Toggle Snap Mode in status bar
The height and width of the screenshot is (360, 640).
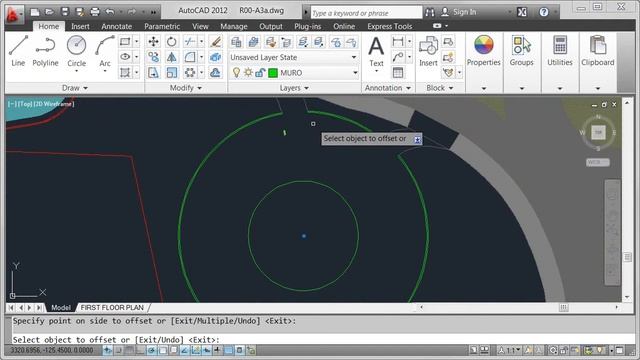coord(118,350)
